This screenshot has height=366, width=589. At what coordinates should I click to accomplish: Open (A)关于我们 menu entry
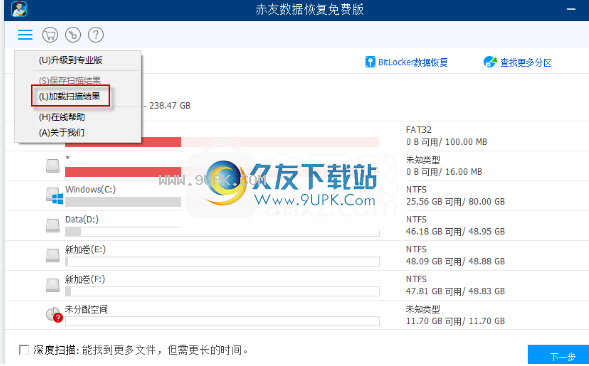(62, 132)
